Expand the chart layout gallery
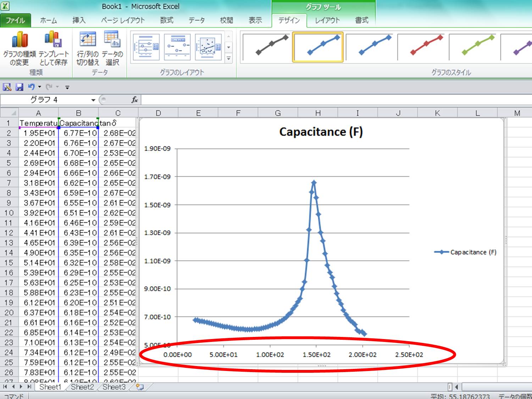 click(x=229, y=58)
